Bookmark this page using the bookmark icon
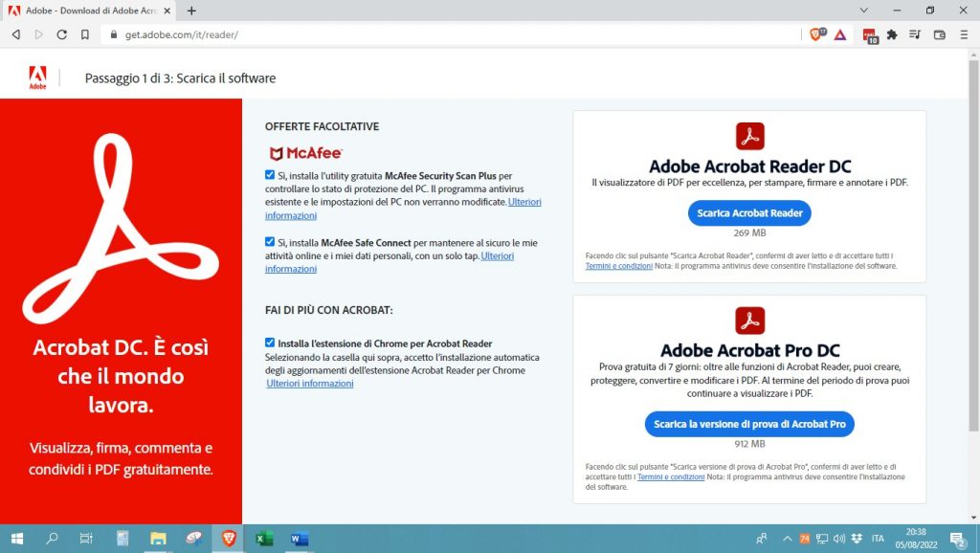Screen dimensions: 980x553 coord(86,34)
